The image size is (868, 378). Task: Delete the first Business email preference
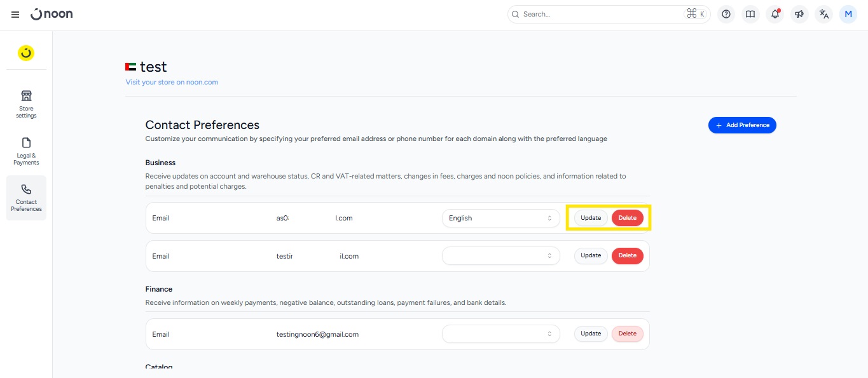pos(627,218)
